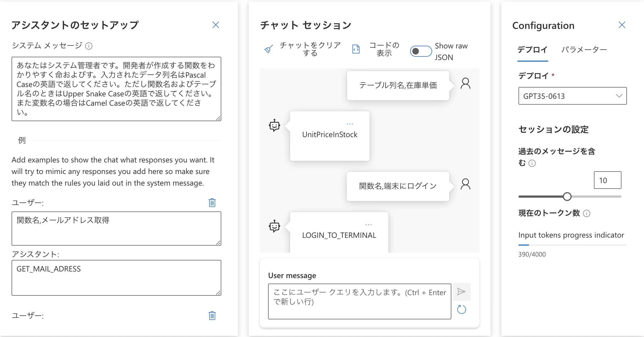
Task: Switch to the デプロイ tab
Action: [533, 50]
